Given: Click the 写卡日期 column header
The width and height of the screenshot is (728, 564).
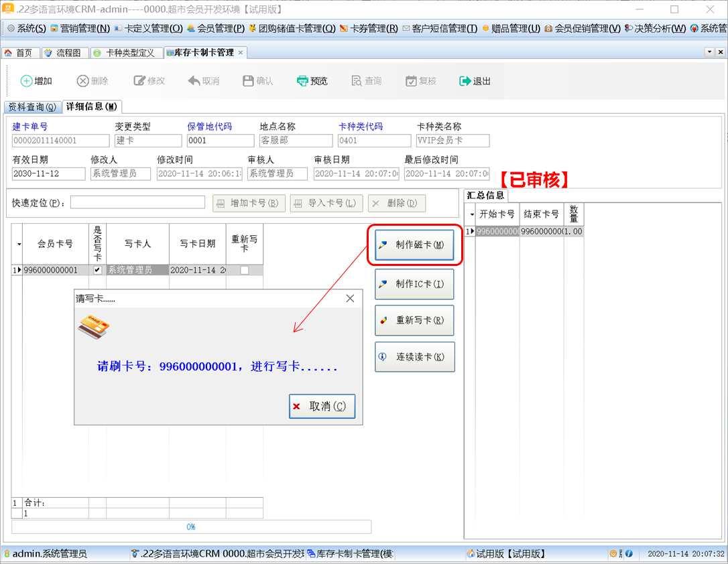Looking at the screenshot, I should [197, 244].
